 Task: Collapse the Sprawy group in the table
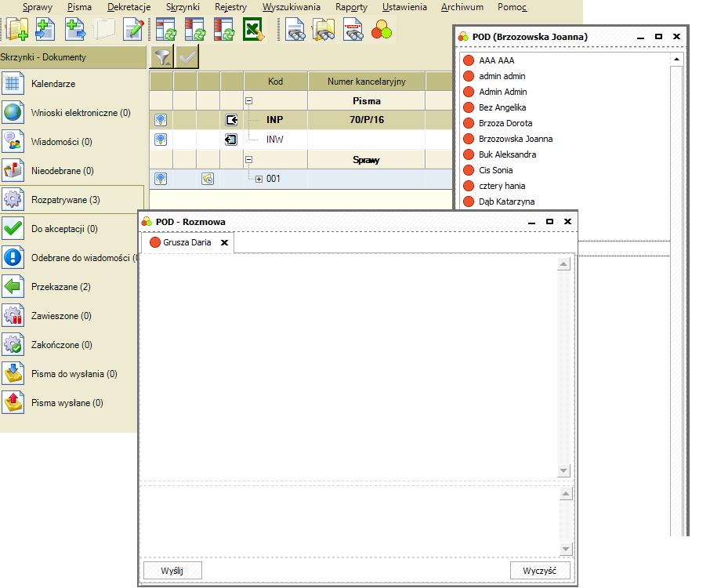coord(249,159)
